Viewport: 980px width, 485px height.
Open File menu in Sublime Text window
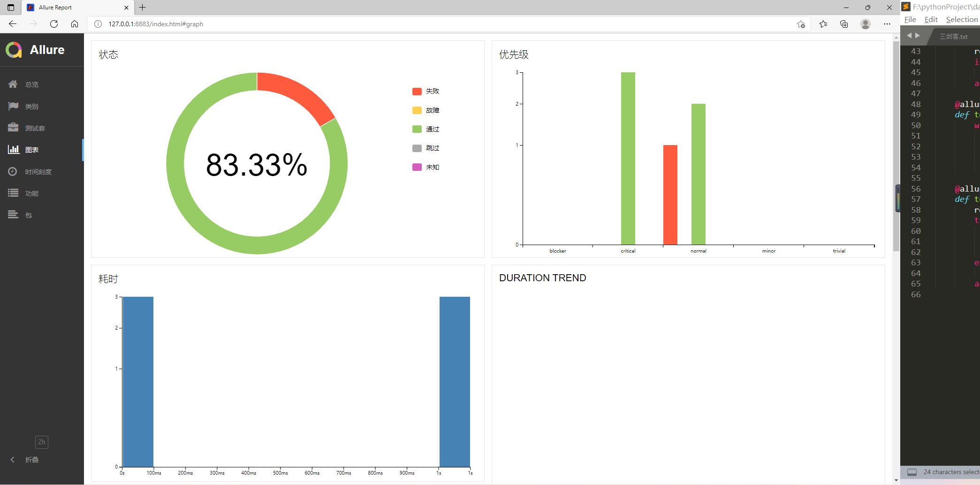click(910, 20)
